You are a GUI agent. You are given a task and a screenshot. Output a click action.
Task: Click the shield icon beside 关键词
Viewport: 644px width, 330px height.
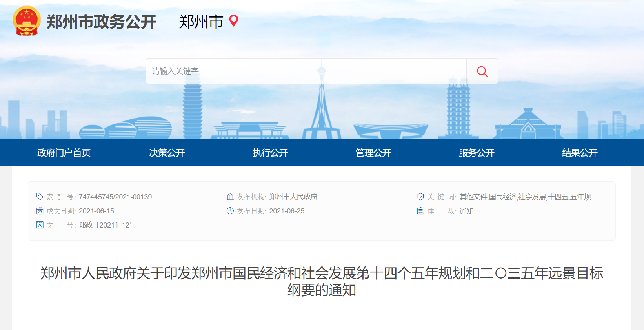420,197
